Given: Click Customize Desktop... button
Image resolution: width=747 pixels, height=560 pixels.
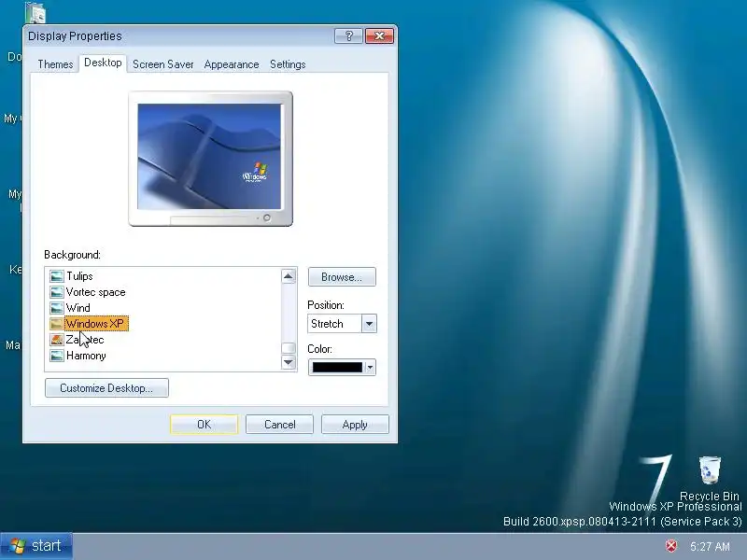Looking at the screenshot, I should pyautogui.click(x=106, y=388).
